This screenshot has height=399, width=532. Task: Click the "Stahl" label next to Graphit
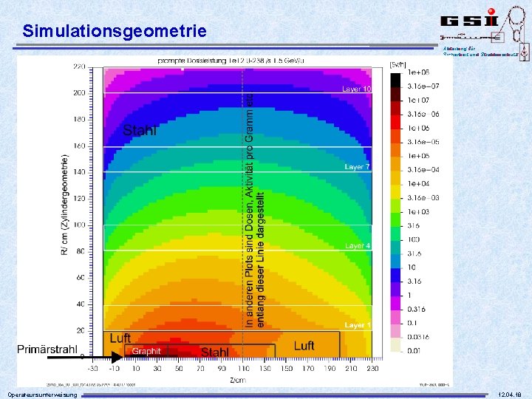point(214,352)
